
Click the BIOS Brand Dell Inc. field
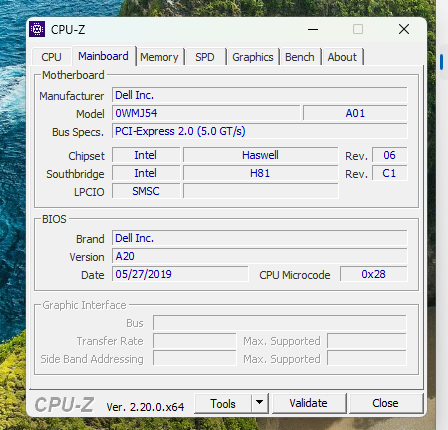(260, 238)
